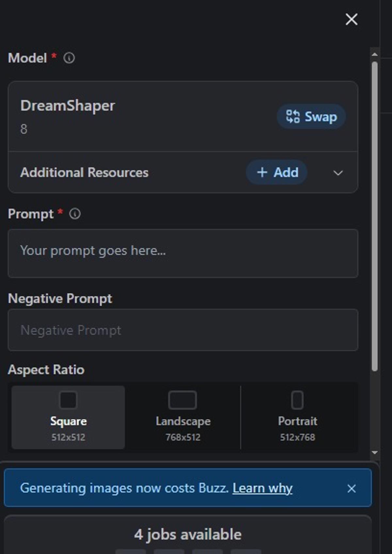Close the generation panel with X
The image size is (392, 554).
click(351, 19)
